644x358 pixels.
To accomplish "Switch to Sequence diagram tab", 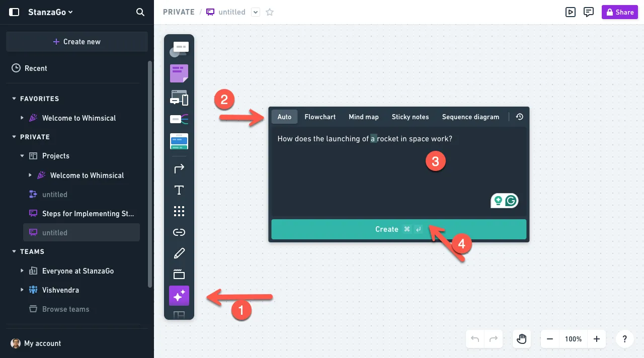I will (x=470, y=117).
